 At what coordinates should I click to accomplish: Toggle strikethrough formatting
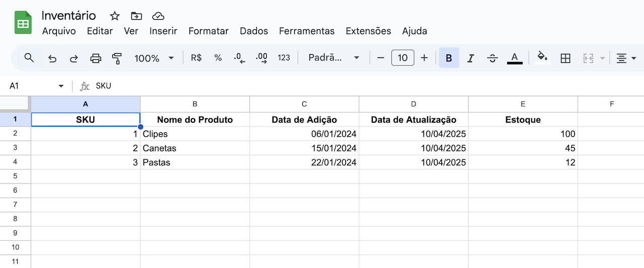pos(493,58)
